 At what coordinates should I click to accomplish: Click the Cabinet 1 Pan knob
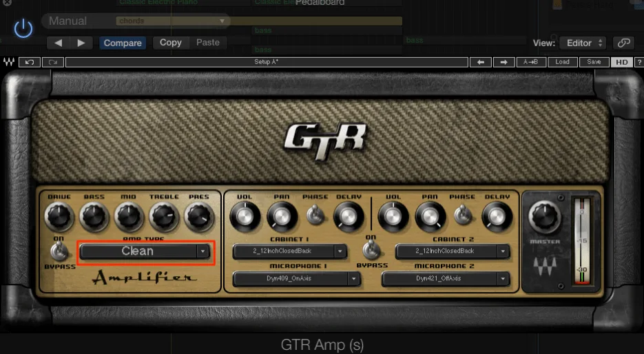tap(282, 216)
